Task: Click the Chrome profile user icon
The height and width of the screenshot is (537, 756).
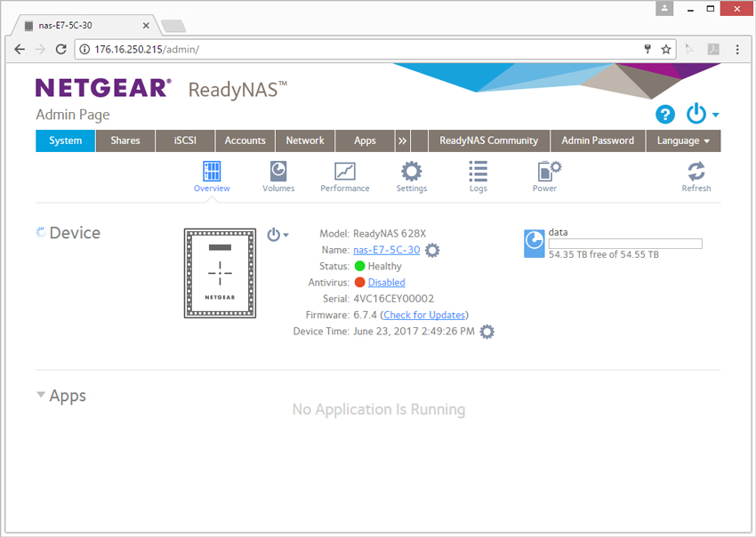Action: 664,8
